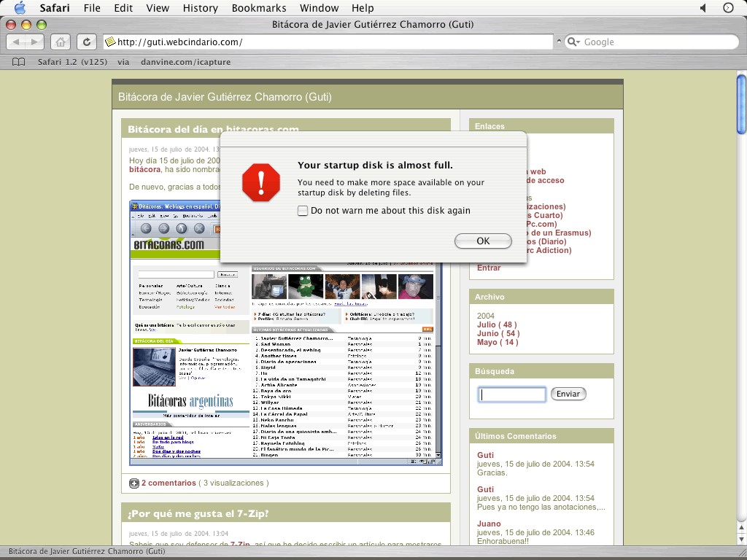Open the danvine.com/icapture bookmark
747x560 pixels.
tap(186, 62)
